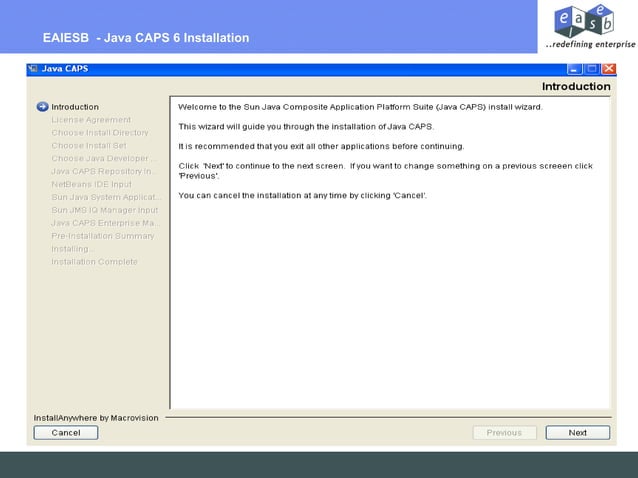The width and height of the screenshot is (638, 478).
Task: Click the 'It is recommended' text line
Action: tap(321, 146)
